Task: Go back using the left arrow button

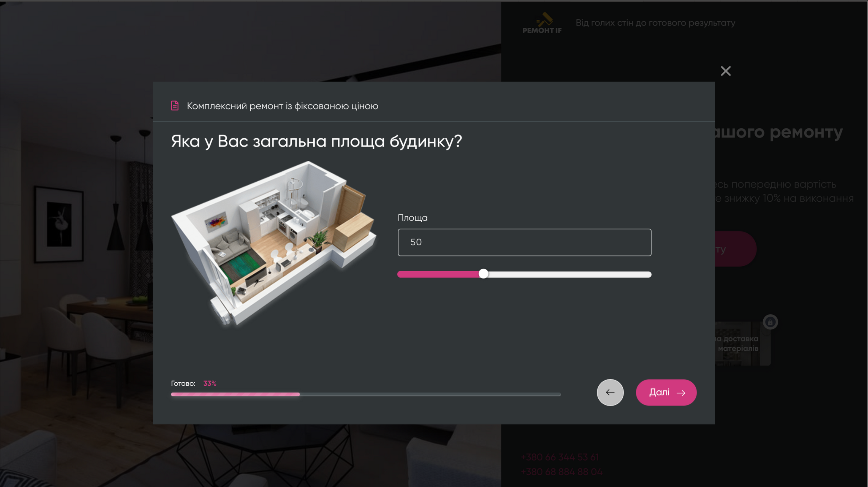Action: coord(610,392)
